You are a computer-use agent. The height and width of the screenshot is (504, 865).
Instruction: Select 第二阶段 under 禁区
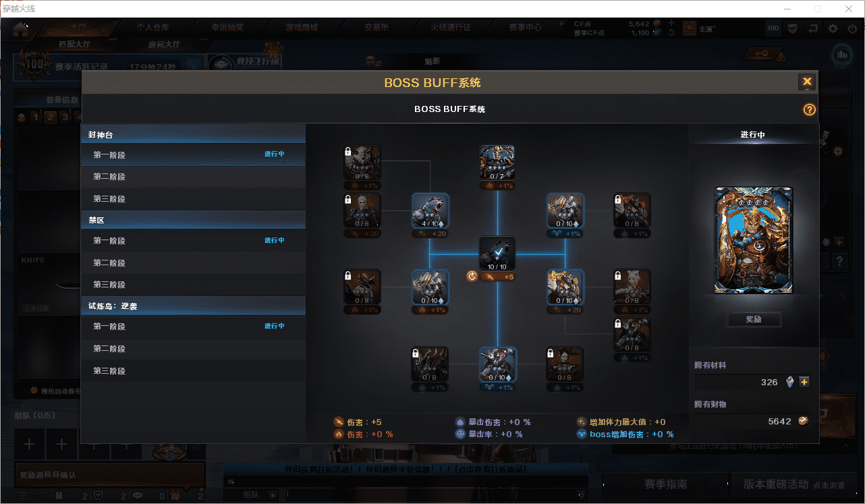click(193, 263)
